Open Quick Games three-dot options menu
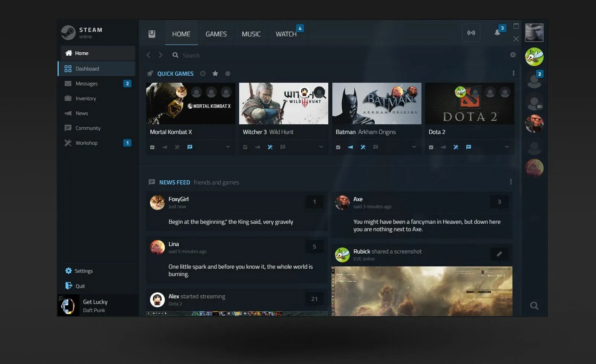The height and width of the screenshot is (364, 596). tap(513, 73)
